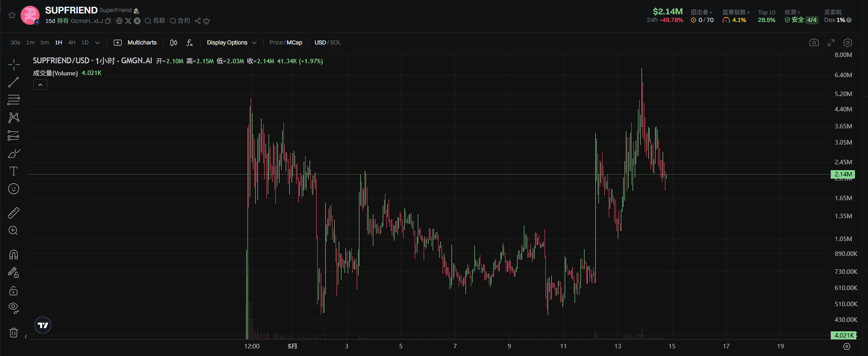
Task: Open 狙击者 (snipers) details
Action: 701,12
